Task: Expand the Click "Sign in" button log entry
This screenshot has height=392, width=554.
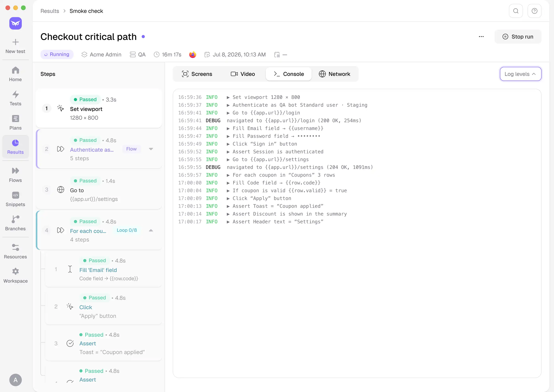Action: coord(228,144)
